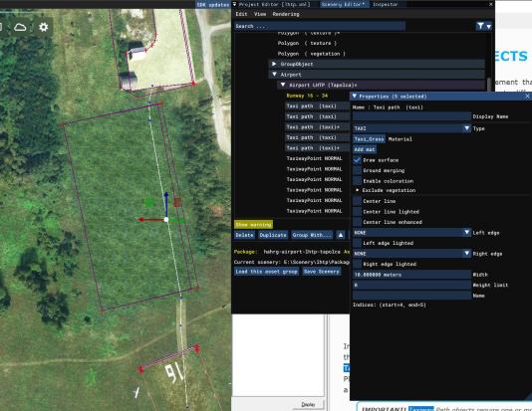Select Runway 16 - 34 tree item
Image resolution: width=532 pixels, height=411 pixels.
click(x=307, y=96)
